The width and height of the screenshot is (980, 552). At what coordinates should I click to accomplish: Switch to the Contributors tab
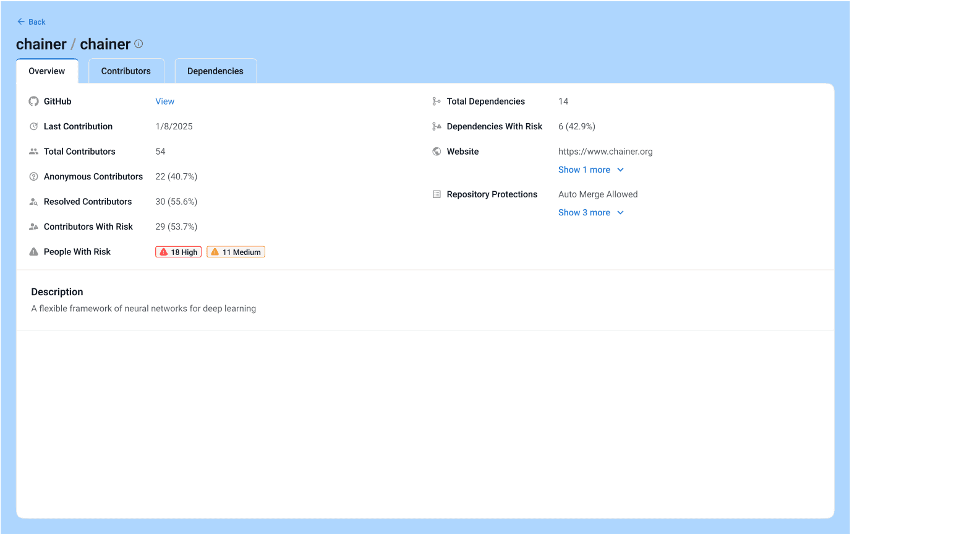126,71
